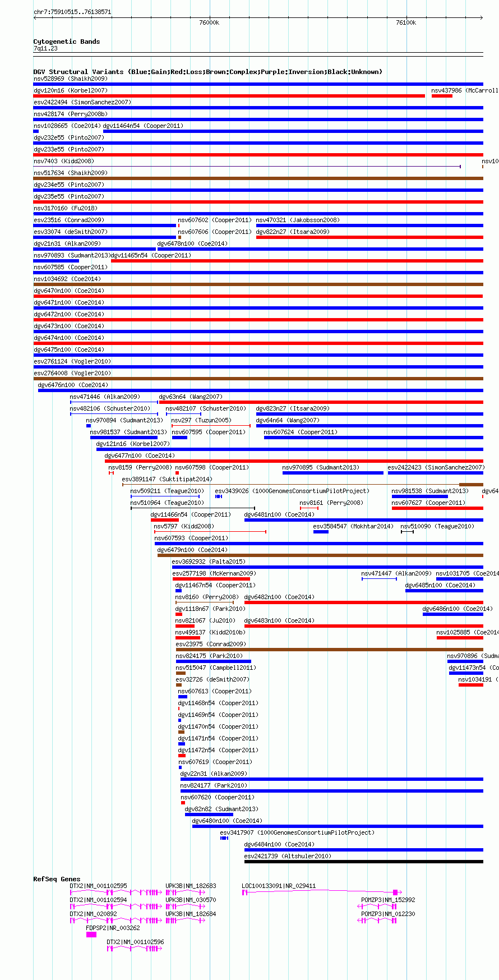
Task: Click esv2761124 (Vogler2010) label
Action: point(72,361)
